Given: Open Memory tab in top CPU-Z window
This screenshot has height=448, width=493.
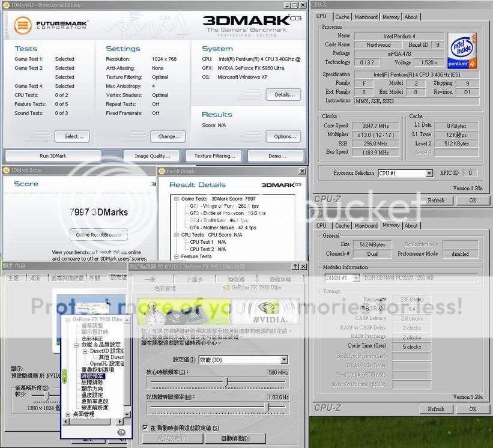Looking at the screenshot, I should [391, 17].
